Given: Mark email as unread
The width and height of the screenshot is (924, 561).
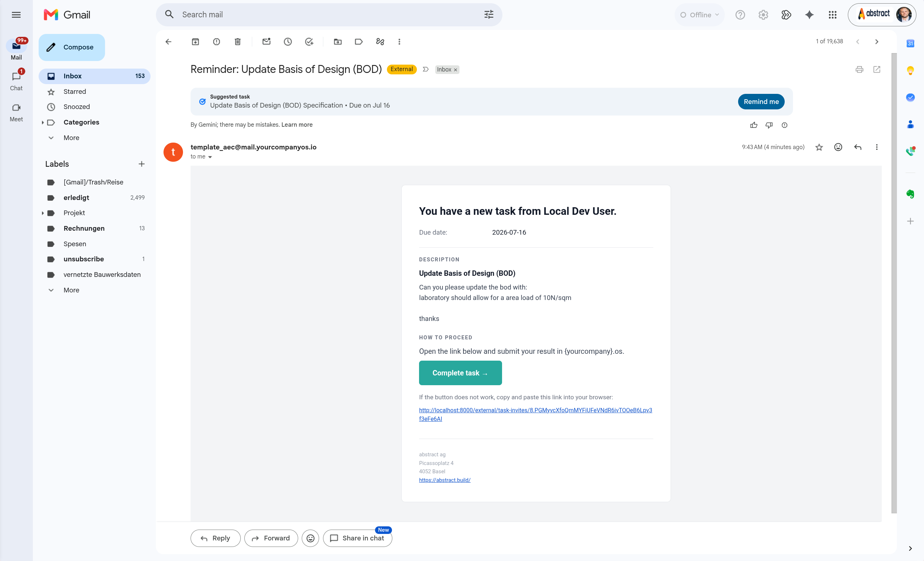Looking at the screenshot, I should (x=266, y=42).
